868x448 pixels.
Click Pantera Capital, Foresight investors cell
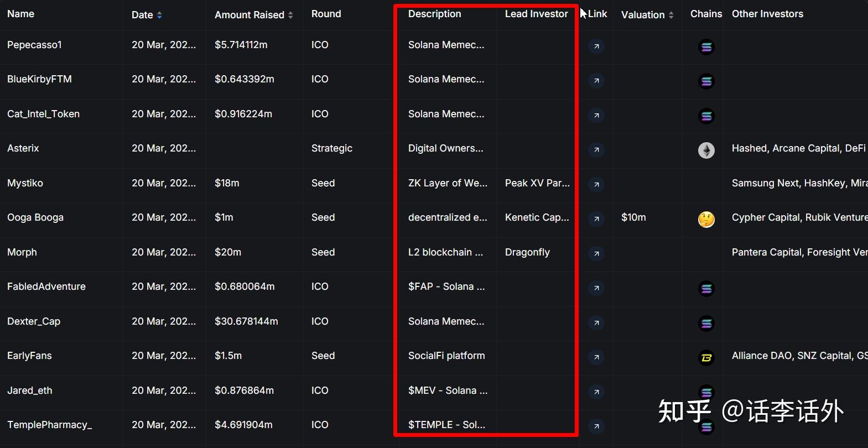[x=799, y=252]
